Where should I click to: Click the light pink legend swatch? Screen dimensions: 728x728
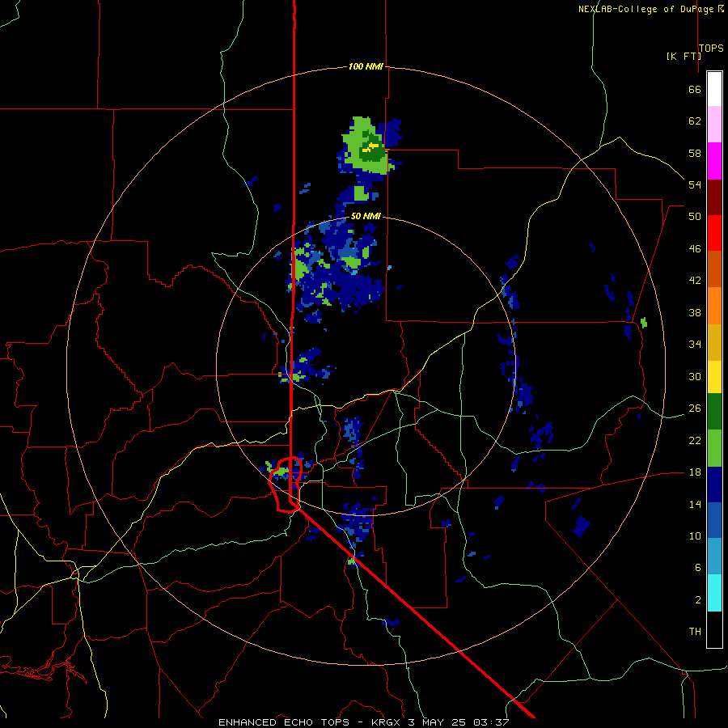click(714, 125)
